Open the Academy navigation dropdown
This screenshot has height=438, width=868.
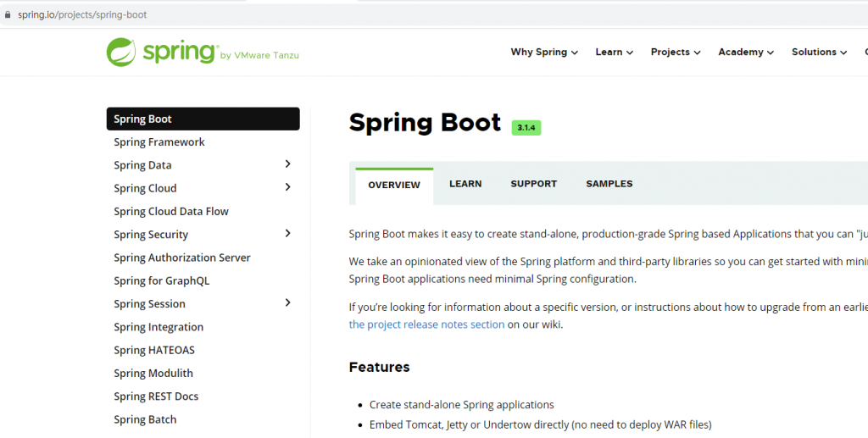pos(746,52)
